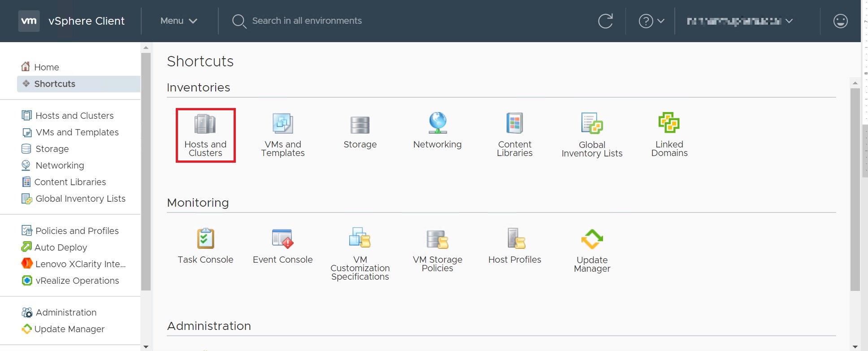Open the Storage inventory shortcut icon
Image resolution: width=868 pixels, height=351 pixels.
pyautogui.click(x=360, y=125)
